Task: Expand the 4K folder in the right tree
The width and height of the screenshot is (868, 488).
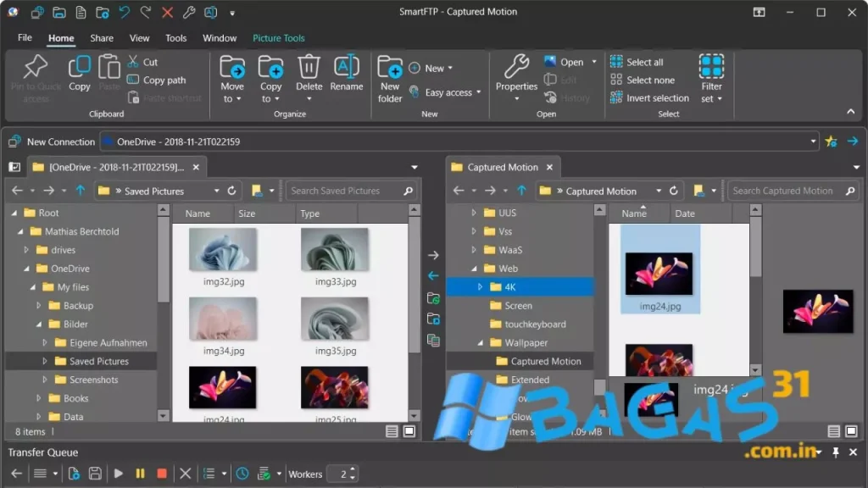Action: click(x=481, y=287)
